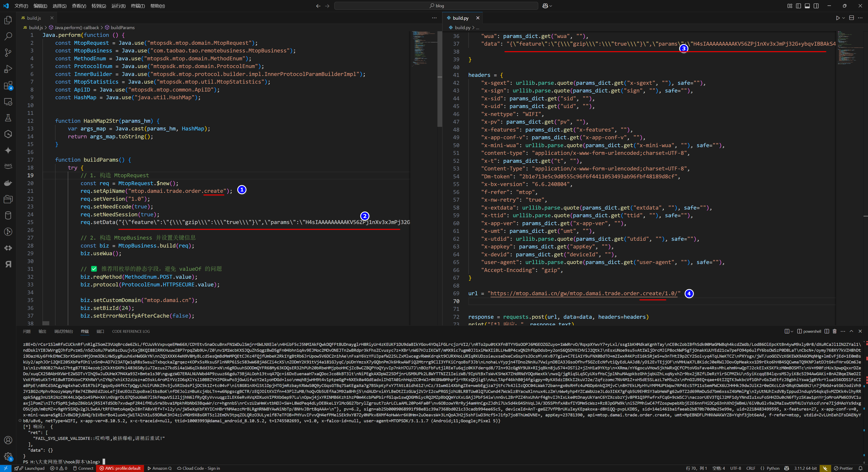The width and height of the screenshot is (868, 472).
Task: Open the 终端(T) menu
Action: click(x=138, y=6)
